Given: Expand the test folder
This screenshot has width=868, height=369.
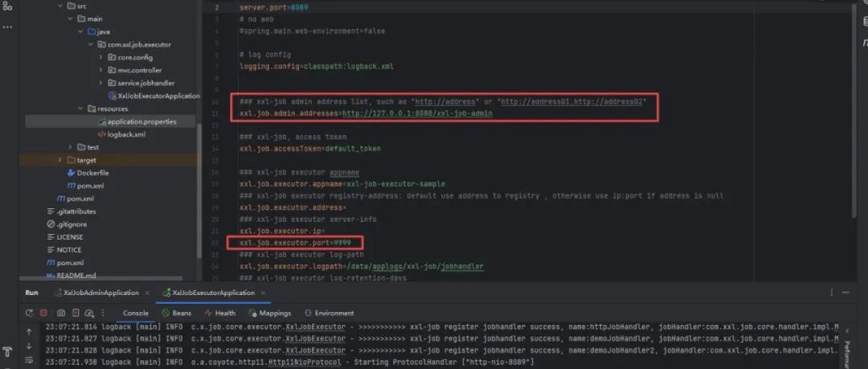Looking at the screenshot, I should pyautogui.click(x=70, y=147).
